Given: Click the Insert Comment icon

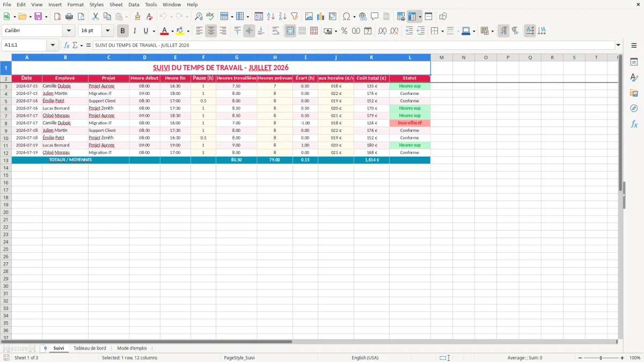Looking at the screenshot, I should point(375,17).
